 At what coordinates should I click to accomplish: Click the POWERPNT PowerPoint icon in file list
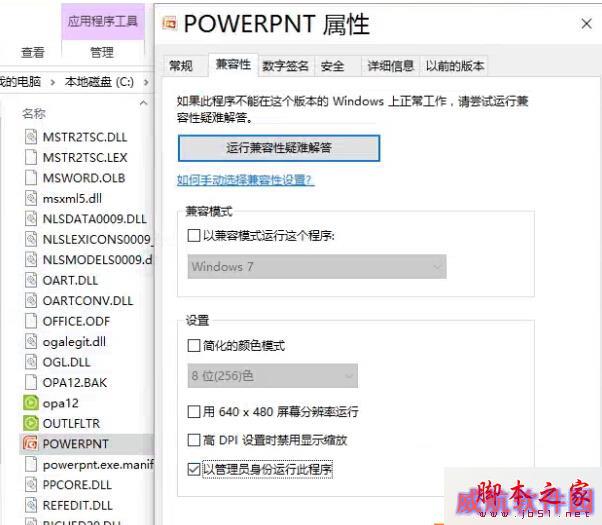coord(30,444)
